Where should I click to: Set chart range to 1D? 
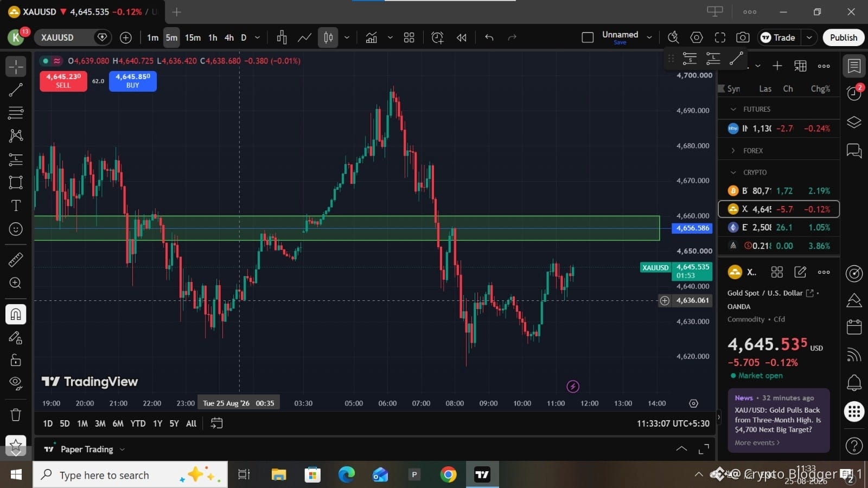(48, 423)
